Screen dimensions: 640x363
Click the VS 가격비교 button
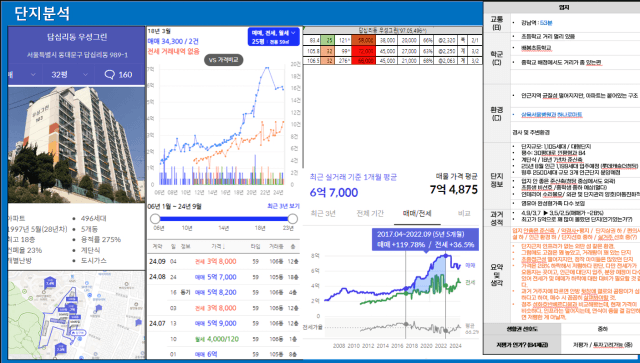coord(224,60)
